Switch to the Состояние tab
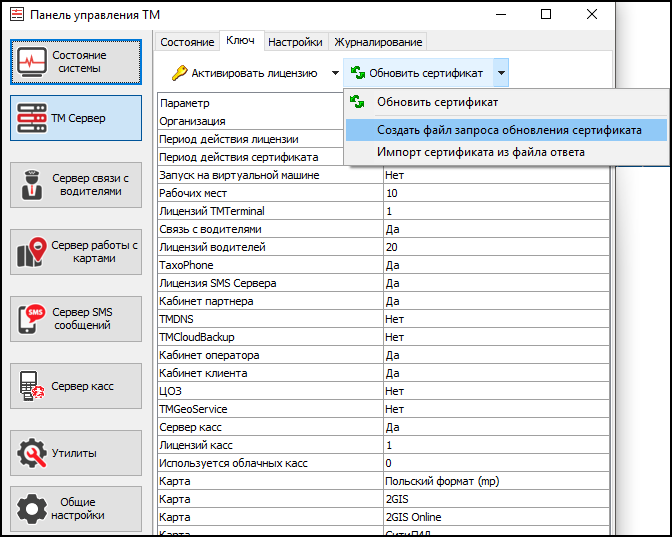The width and height of the screenshot is (672, 537). click(187, 42)
